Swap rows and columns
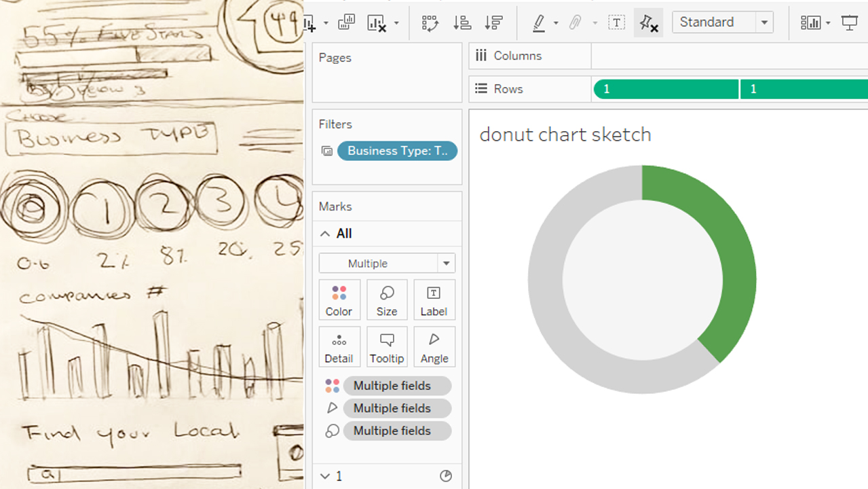Image resolution: width=868 pixels, height=489 pixels. point(430,22)
